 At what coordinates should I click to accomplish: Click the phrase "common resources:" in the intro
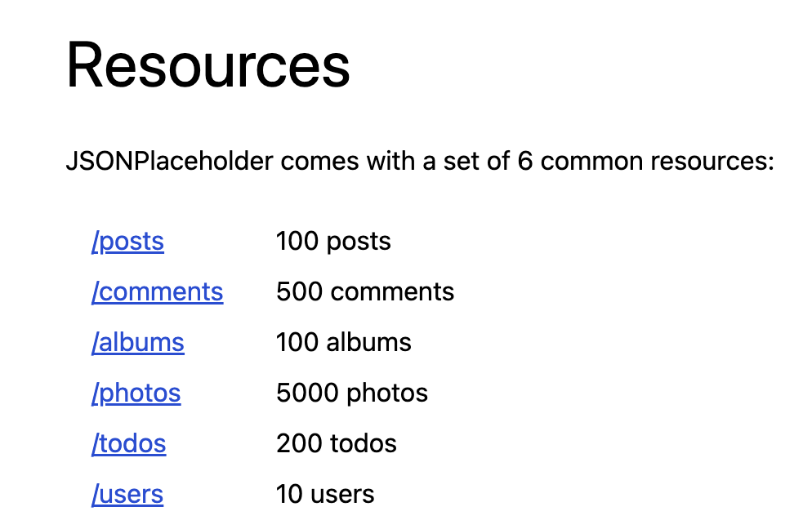[658, 161]
